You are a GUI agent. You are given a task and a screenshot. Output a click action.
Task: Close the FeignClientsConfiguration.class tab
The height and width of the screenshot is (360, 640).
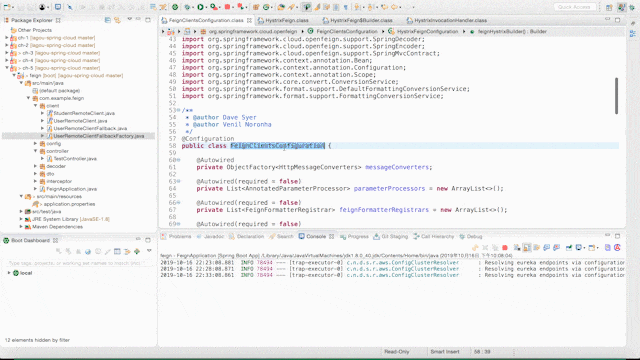point(249,20)
